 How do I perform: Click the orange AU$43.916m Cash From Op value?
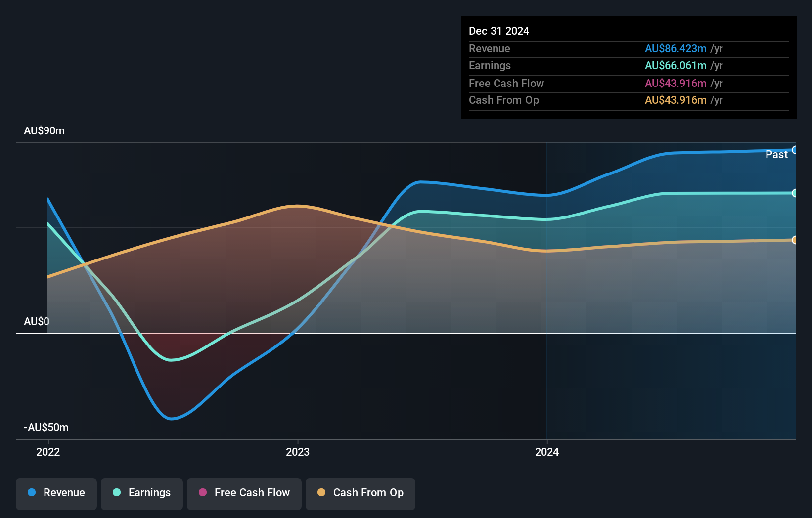point(676,100)
